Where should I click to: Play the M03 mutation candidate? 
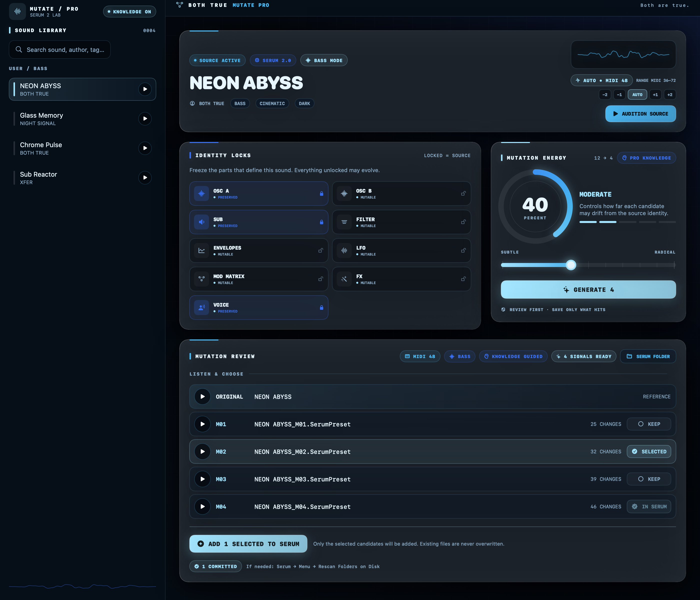pos(203,479)
